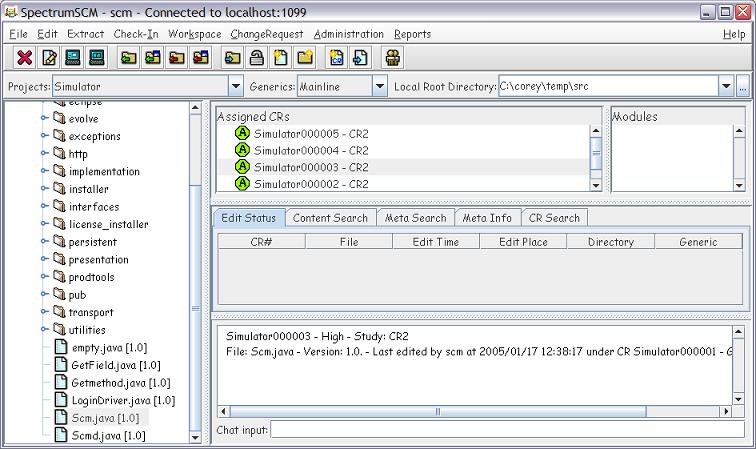The height and width of the screenshot is (449, 756).
Task: Click the red arrow folder icon with blue square
Action: click(x=201, y=58)
